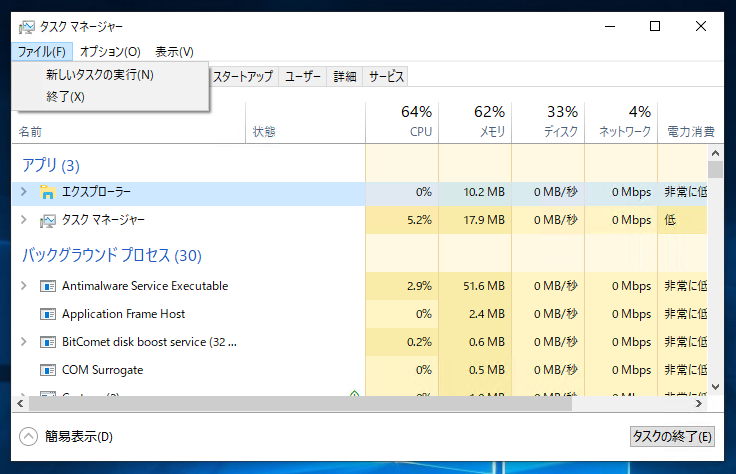Switch to the ユーザー tab
The height and width of the screenshot is (474, 736).
click(x=303, y=76)
